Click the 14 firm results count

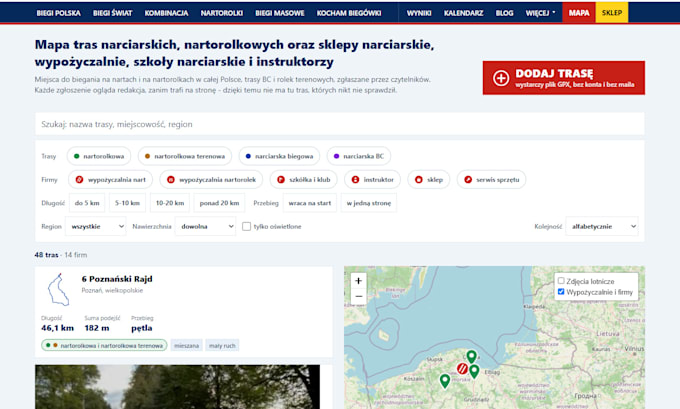pos(76,255)
